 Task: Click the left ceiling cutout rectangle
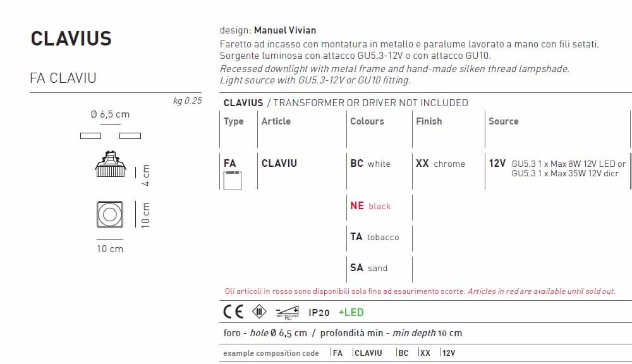pos(90,135)
